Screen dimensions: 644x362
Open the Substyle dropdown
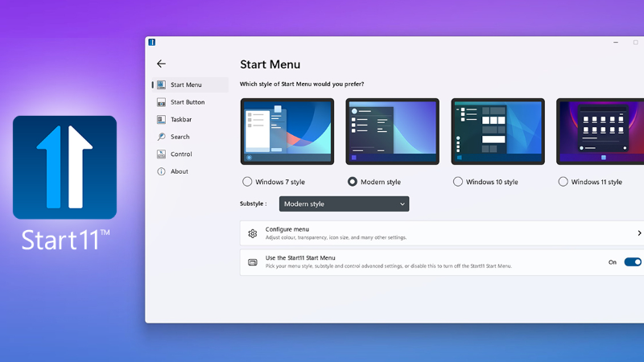click(344, 204)
